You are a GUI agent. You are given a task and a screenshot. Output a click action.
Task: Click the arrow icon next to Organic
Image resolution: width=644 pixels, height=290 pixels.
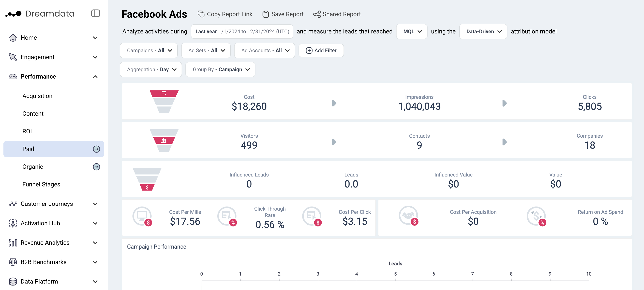pos(96,167)
